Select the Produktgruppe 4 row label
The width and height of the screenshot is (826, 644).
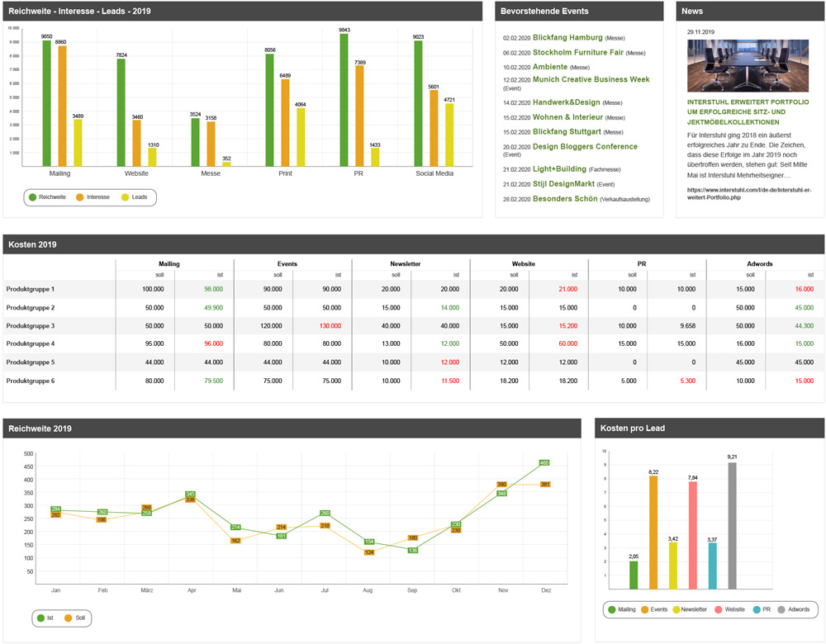tap(31, 343)
